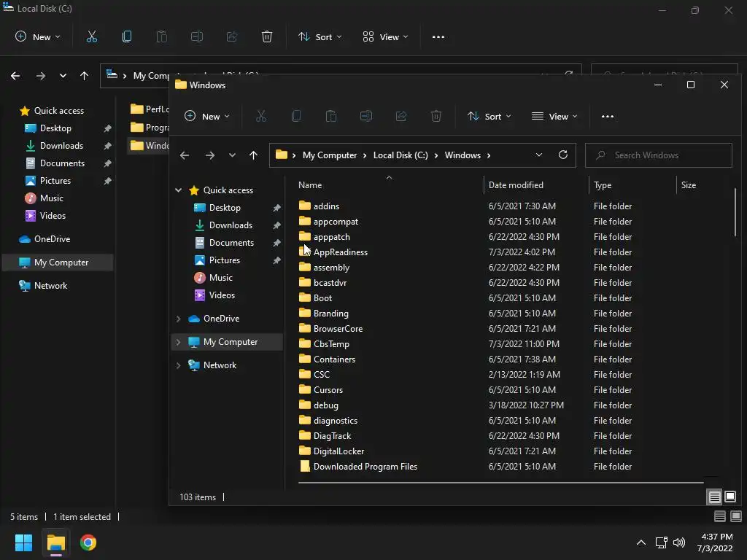Click vertical scrollbar in Windows file list
This screenshot has width=747, height=560.
735,212
